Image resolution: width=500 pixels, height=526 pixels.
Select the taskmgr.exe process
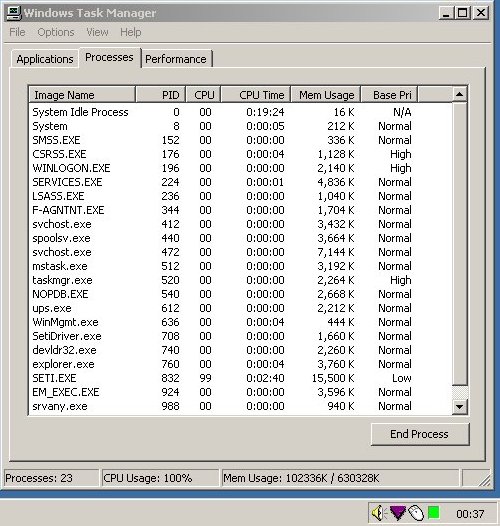[x=240, y=280]
